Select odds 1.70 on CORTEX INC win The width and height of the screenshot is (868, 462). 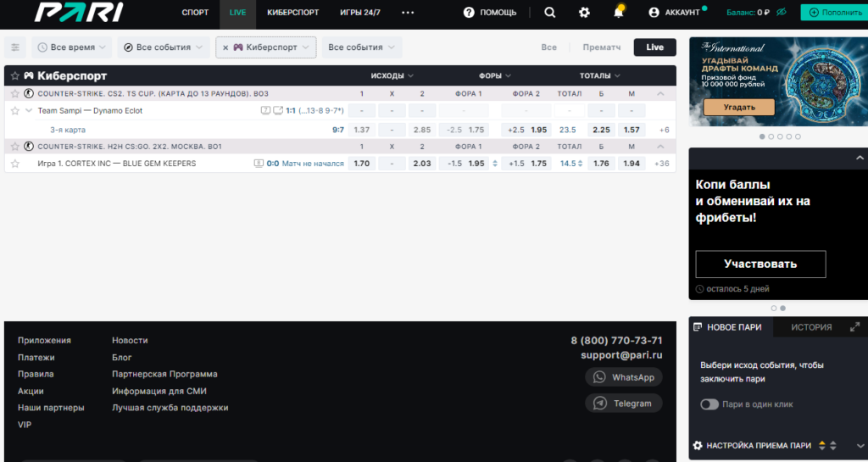361,164
